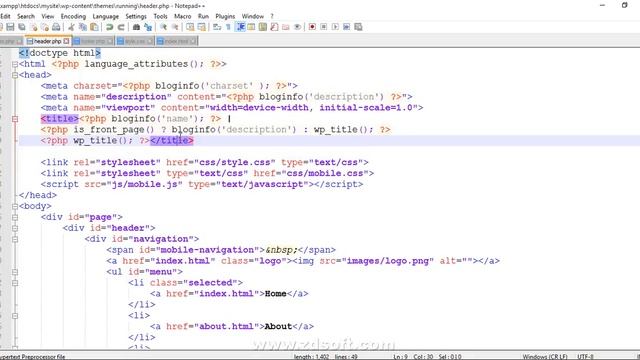
Task: Open the Tools menu
Action: coord(160,16)
